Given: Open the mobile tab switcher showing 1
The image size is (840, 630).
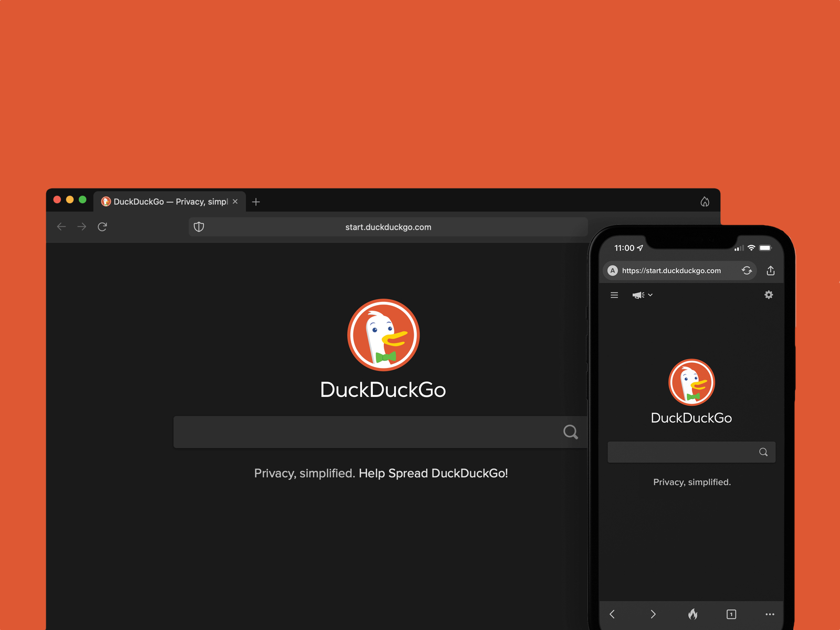Looking at the screenshot, I should click(731, 614).
